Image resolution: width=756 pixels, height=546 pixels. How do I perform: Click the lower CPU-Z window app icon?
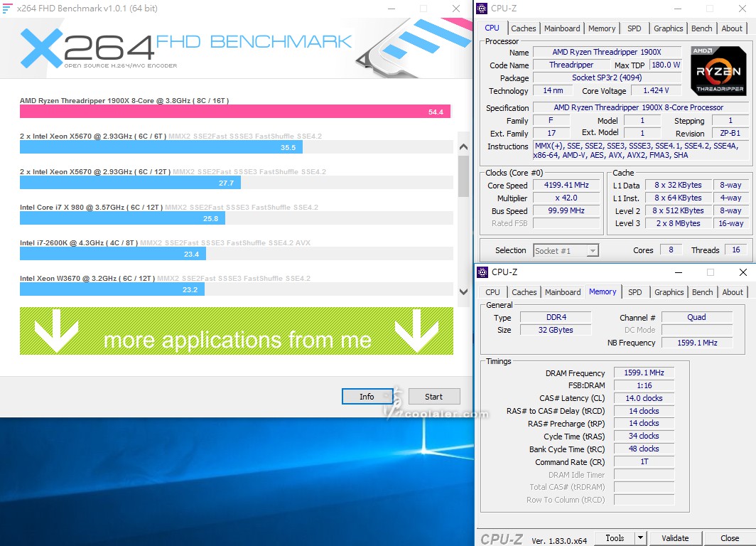pos(482,272)
